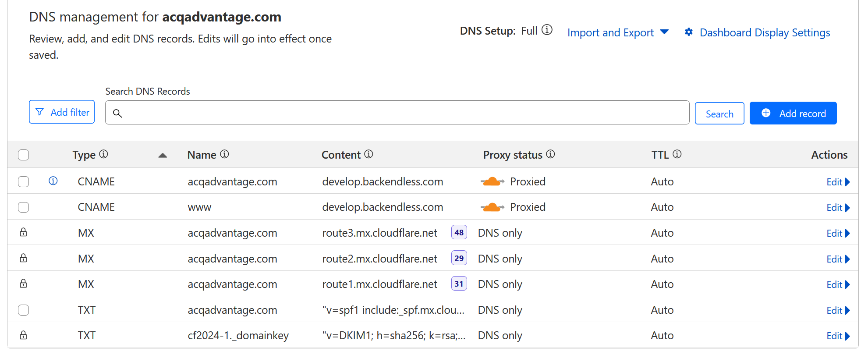Click priority badge 48 on route3 row
This screenshot has width=868, height=355.
pos(459,232)
